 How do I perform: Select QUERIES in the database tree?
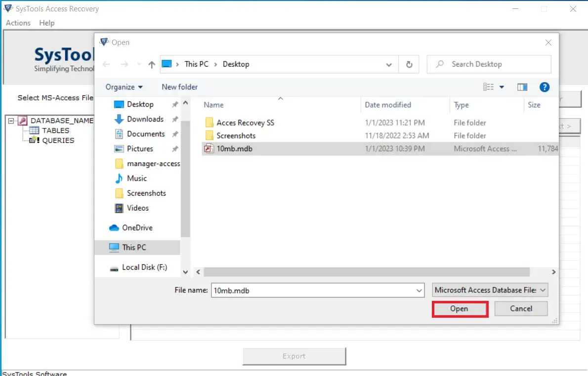(58, 141)
